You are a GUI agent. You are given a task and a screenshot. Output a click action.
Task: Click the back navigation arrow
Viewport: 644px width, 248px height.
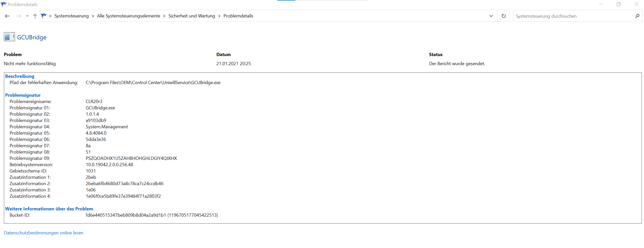pyautogui.click(x=7, y=16)
